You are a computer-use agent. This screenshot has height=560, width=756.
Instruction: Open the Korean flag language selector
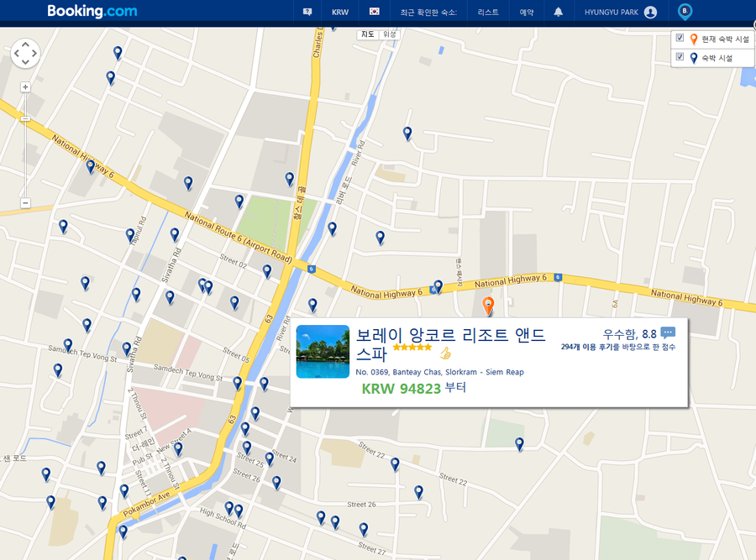coord(374,12)
